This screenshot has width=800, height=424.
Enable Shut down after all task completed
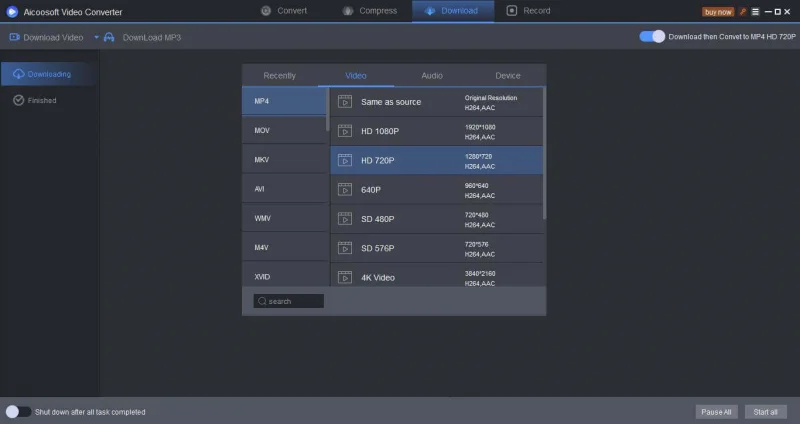[x=18, y=411]
